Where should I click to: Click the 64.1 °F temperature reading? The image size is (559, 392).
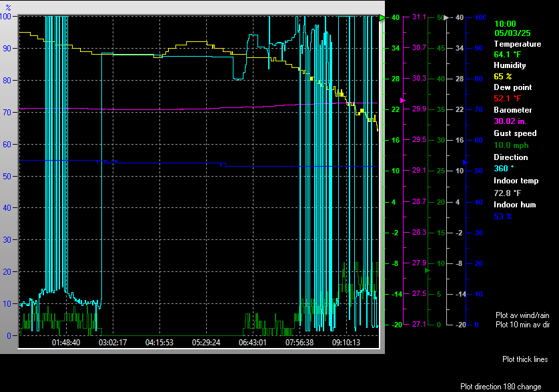(508, 55)
